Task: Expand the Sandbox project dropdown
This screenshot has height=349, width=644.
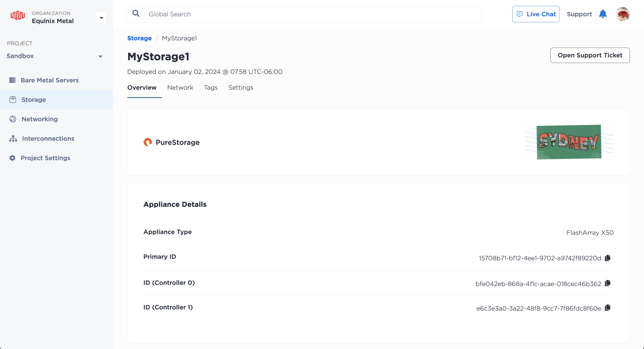Action: [100, 56]
